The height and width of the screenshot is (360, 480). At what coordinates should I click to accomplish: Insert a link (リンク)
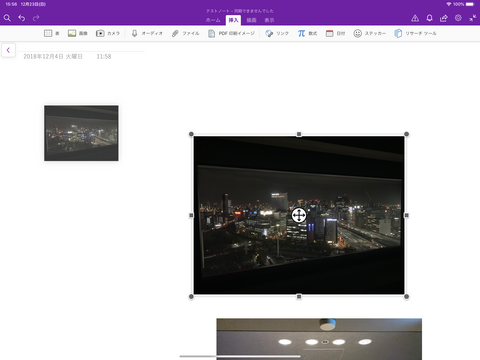[277, 33]
